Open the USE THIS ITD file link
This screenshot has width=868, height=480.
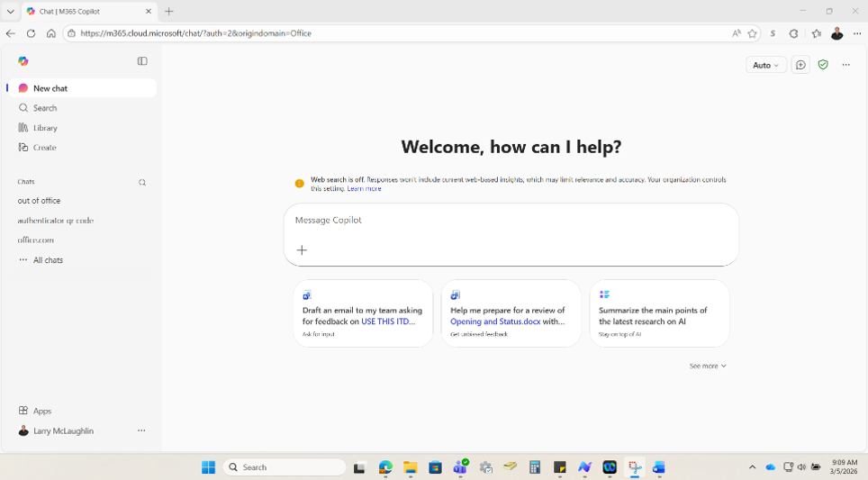tap(388, 322)
